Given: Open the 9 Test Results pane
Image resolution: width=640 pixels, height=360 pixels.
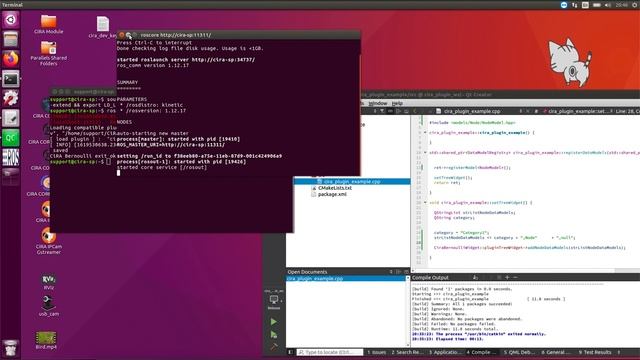Looking at the screenshot, I should click(595, 352).
